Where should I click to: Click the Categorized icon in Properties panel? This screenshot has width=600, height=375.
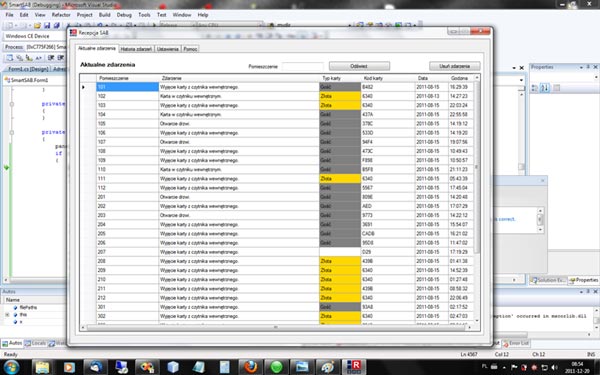[535, 88]
